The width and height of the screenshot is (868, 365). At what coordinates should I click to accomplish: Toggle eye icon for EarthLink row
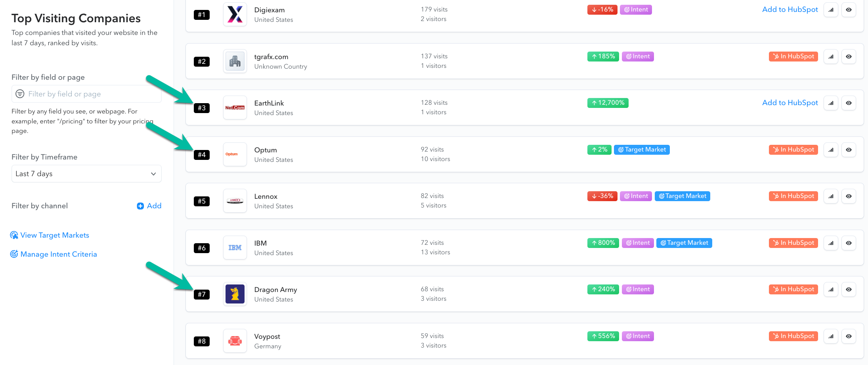(x=849, y=103)
